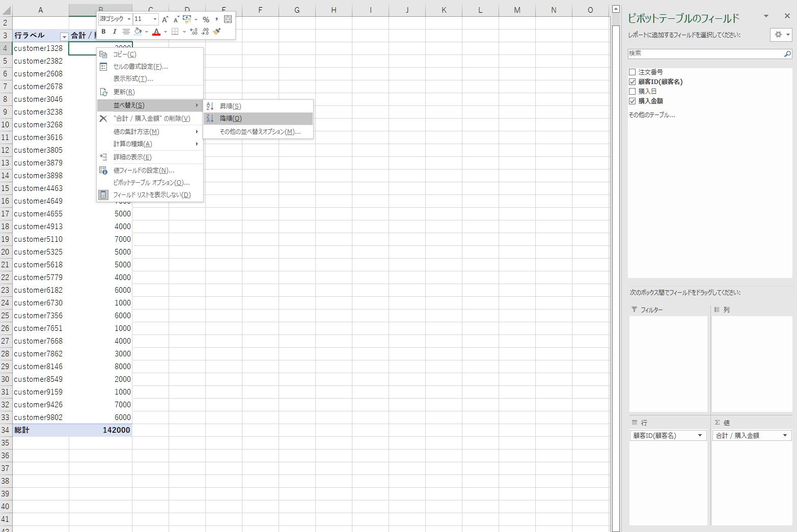This screenshot has height=532, width=797.
Task: Click the Bold button in mini toolbar
Action: pyautogui.click(x=103, y=32)
